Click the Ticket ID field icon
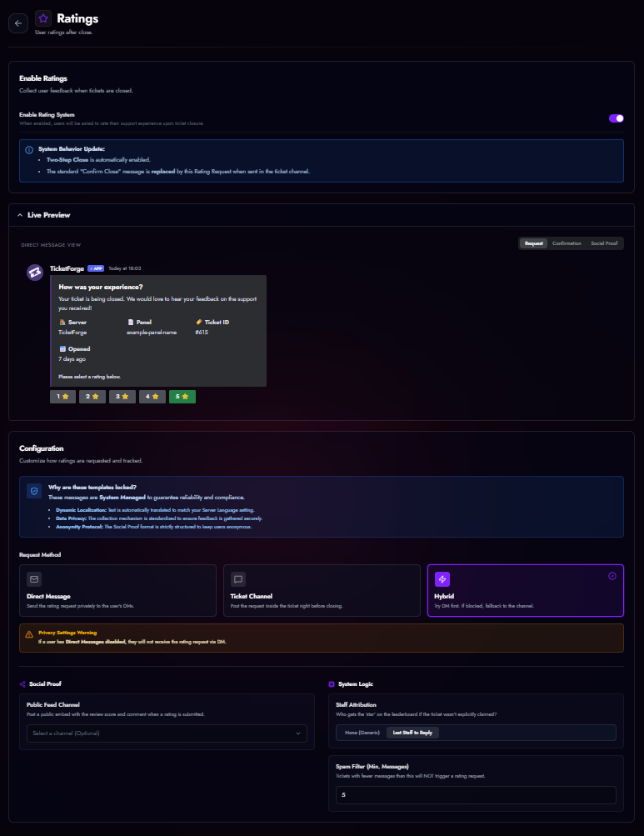The image size is (644, 836). coord(199,322)
